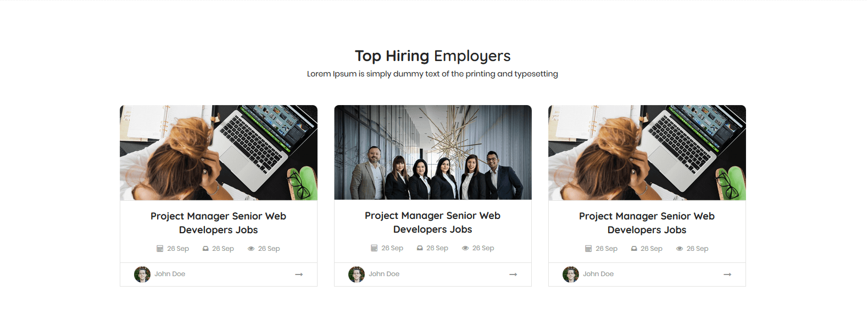This screenshot has height=324, width=868.
Task: Click the inbox tray icon on the first card
Action: tap(205, 249)
